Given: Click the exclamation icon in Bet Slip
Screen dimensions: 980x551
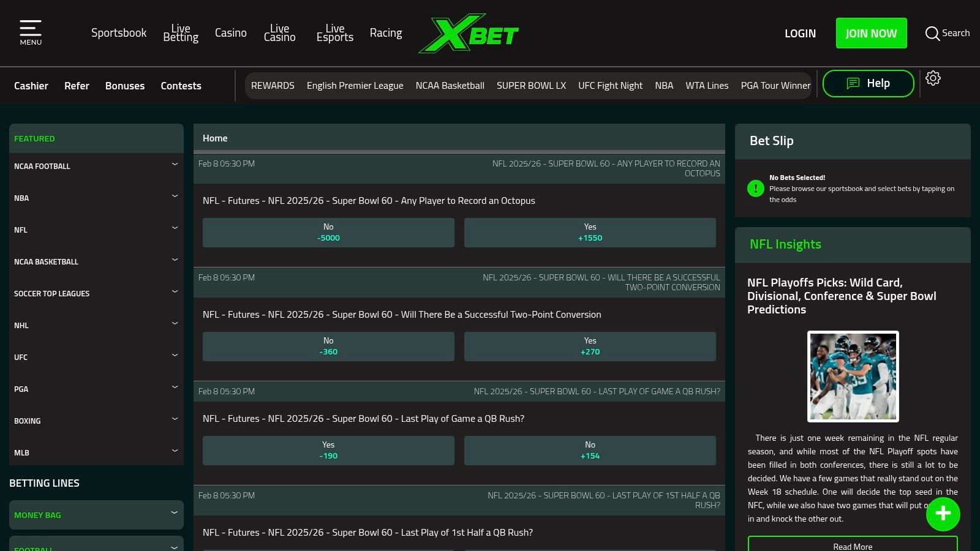Looking at the screenshot, I should (x=755, y=189).
